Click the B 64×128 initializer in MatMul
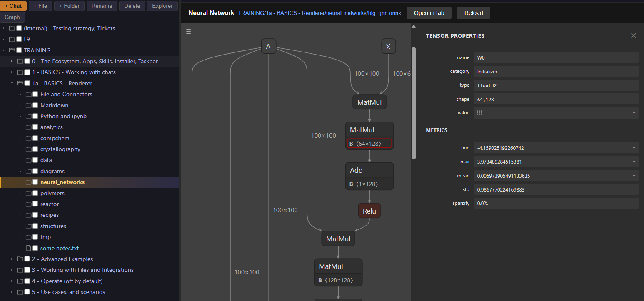Image resolution: width=644 pixels, height=301 pixels. tap(369, 144)
